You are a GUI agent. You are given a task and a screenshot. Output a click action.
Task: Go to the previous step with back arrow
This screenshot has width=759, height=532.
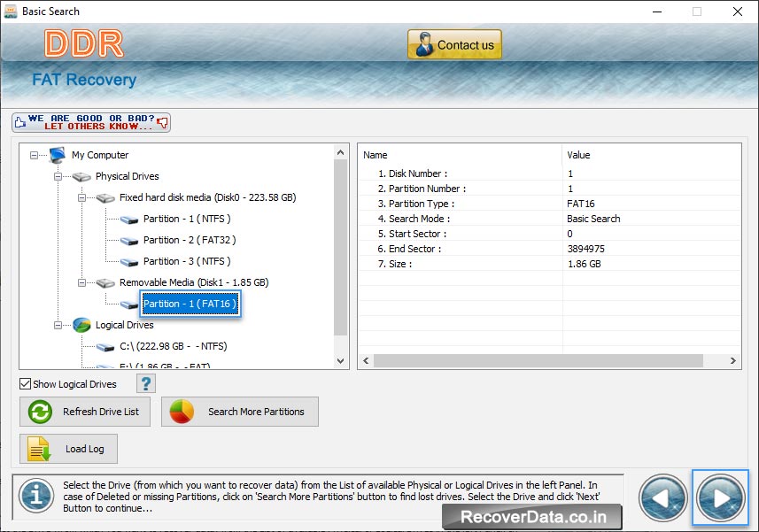pos(662,497)
